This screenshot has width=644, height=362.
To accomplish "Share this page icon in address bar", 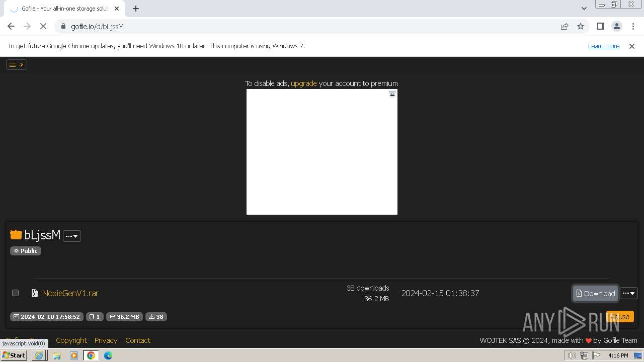I will pos(565,26).
